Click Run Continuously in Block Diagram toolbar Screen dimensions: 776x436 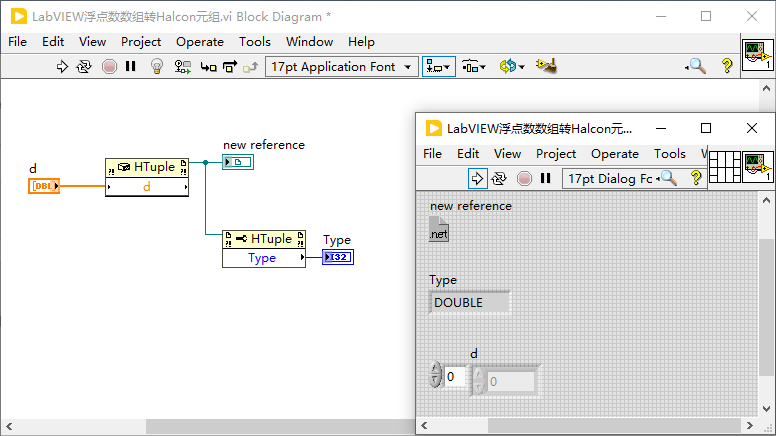tap(84, 66)
